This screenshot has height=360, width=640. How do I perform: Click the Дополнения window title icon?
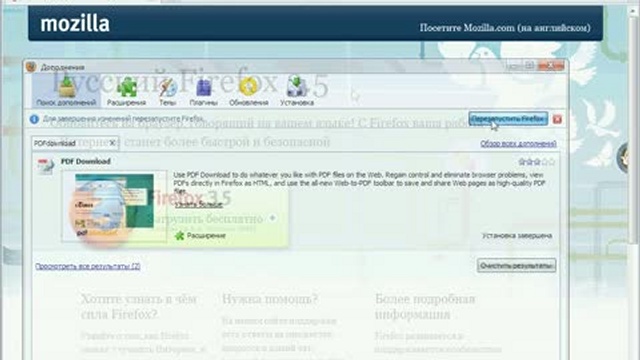coord(31,67)
